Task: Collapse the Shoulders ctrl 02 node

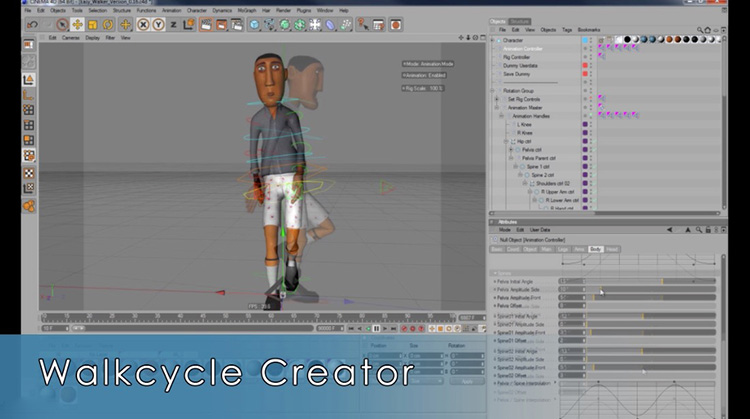Action: [525, 183]
